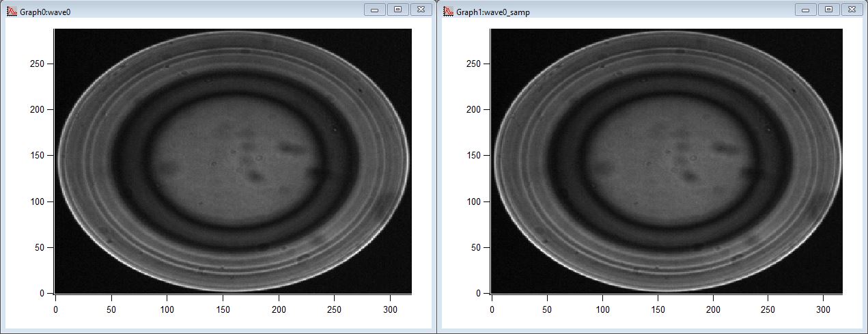This screenshot has width=868, height=334.
Task: Click the wave0_samp image plot in Graph1
Action: coord(667,161)
